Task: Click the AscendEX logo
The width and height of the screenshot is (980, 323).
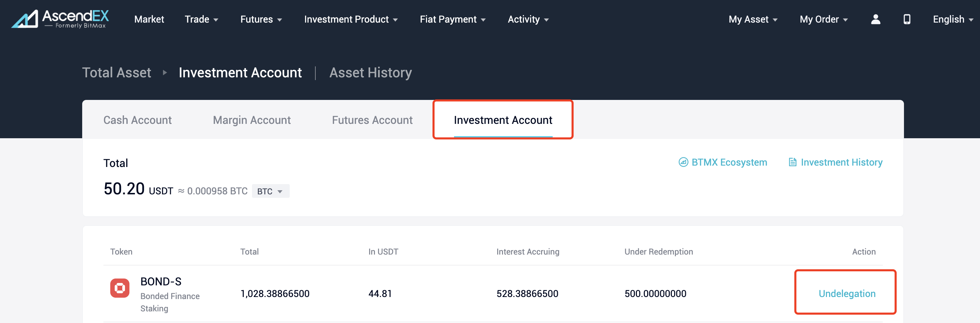Action: click(x=60, y=19)
